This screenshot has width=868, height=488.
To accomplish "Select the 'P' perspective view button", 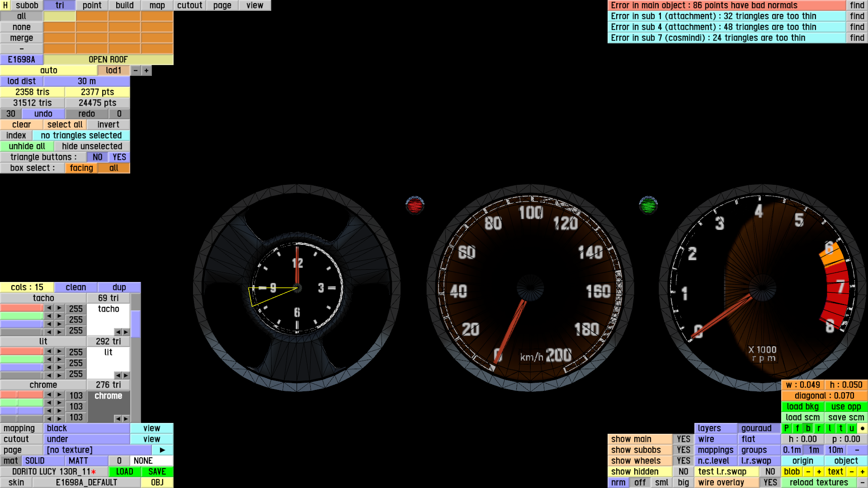I will pyautogui.click(x=787, y=428).
